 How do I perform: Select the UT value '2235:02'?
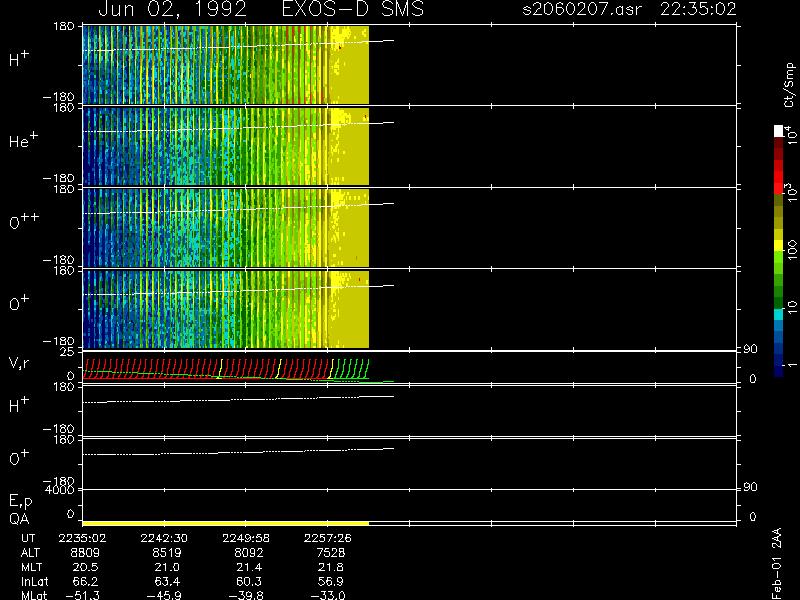click(83, 538)
